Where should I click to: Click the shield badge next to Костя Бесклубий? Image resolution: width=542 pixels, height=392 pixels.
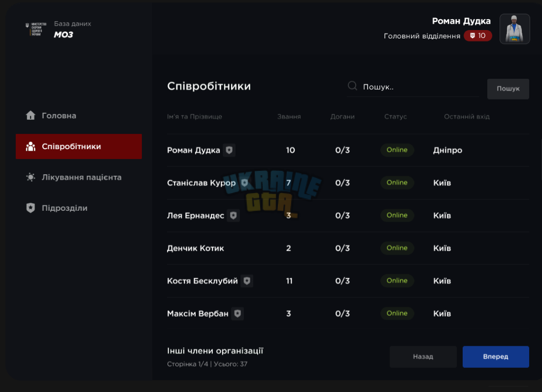[247, 281]
